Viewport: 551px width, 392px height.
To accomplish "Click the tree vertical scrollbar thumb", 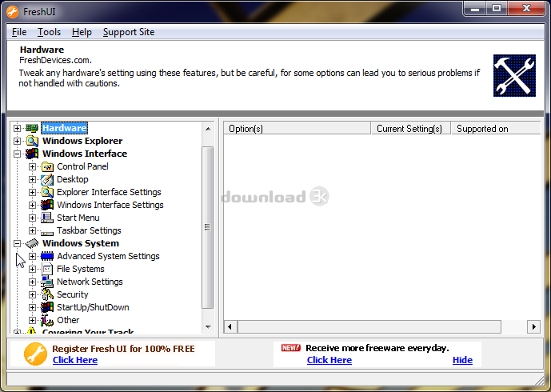I will tap(208, 227).
